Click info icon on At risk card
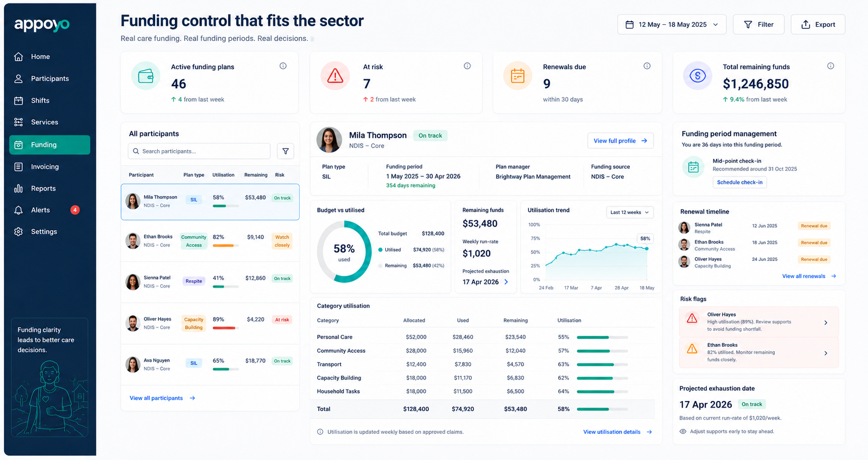 click(x=468, y=66)
